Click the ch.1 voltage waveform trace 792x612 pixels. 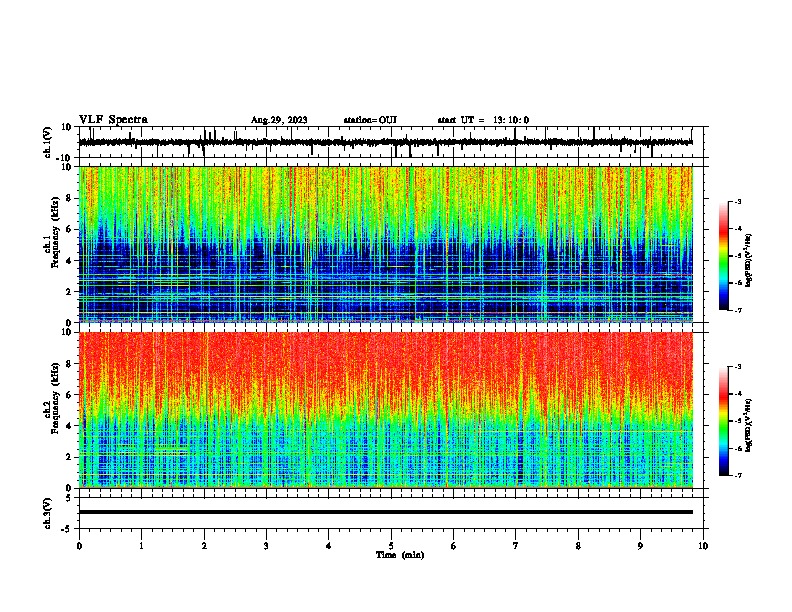coord(386,142)
